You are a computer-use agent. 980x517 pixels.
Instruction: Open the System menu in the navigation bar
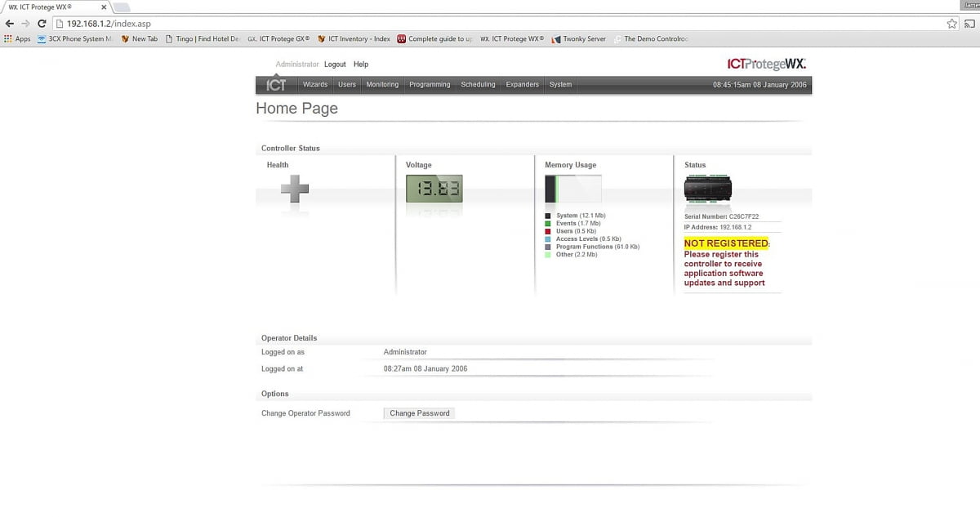pyautogui.click(x=560, y=85)
